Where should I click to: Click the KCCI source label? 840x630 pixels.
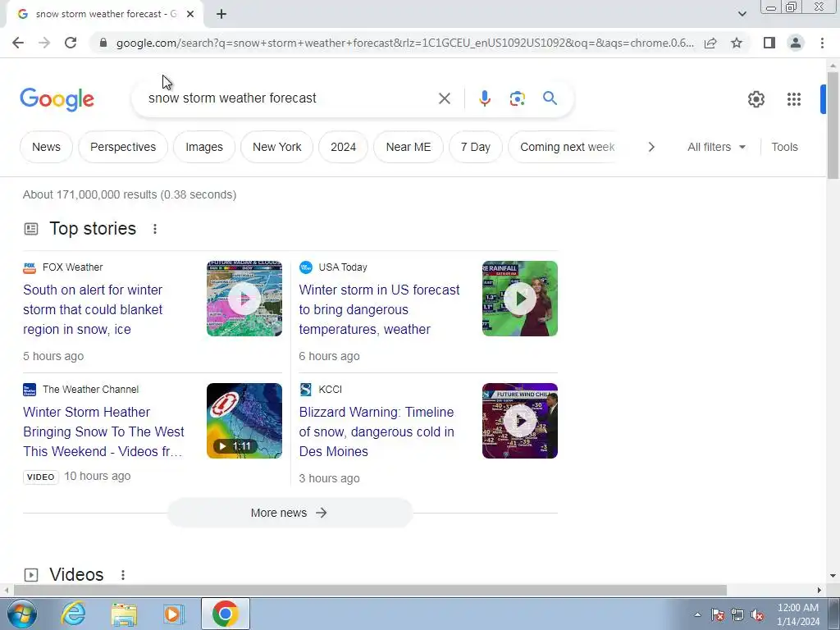[330, 390]
